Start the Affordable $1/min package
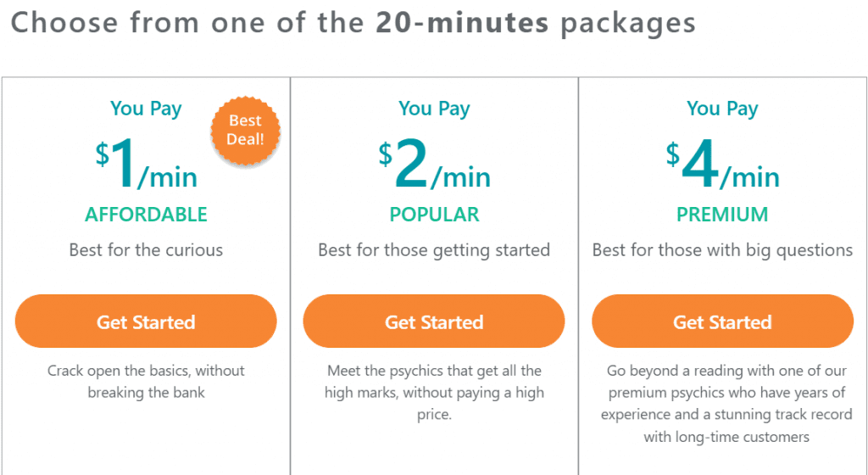The width and height of the screenshot is (868, 475). [146, 321]
